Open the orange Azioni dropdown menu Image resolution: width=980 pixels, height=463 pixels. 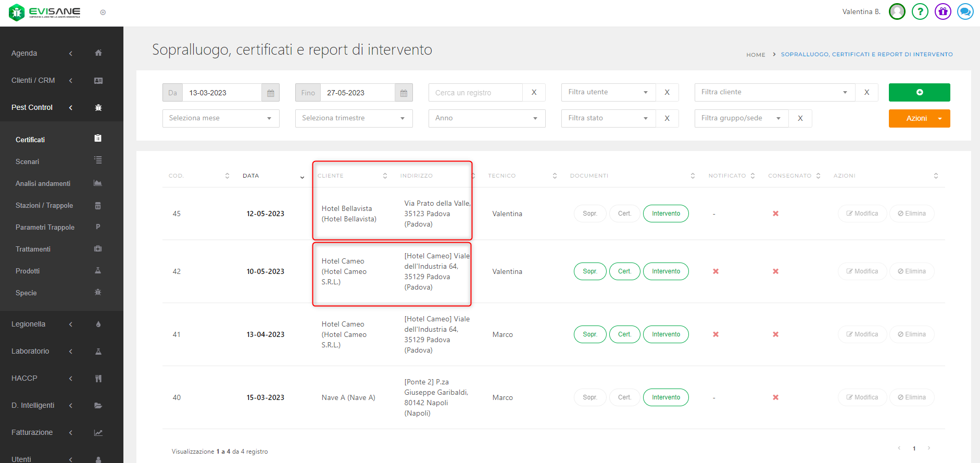click(x=919, y=118)
